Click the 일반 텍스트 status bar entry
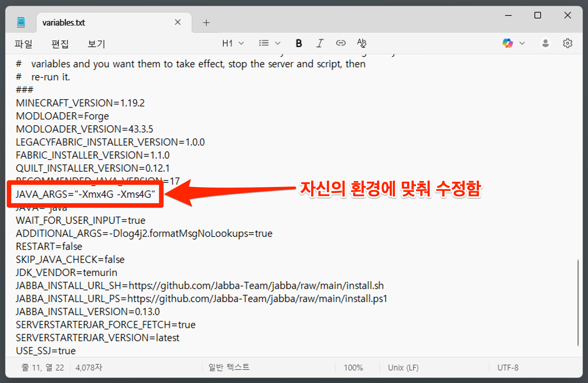 click(x=229, y=367)
